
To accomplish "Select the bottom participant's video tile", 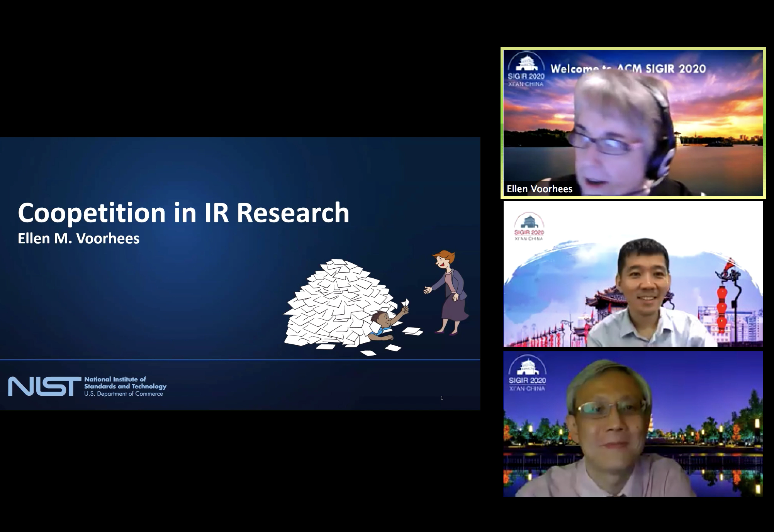I will pyautogui.click(x=633, y=424).
